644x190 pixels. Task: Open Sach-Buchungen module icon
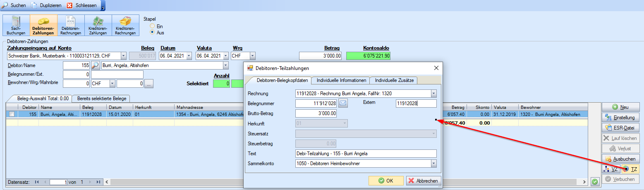[x=16, y=25]
